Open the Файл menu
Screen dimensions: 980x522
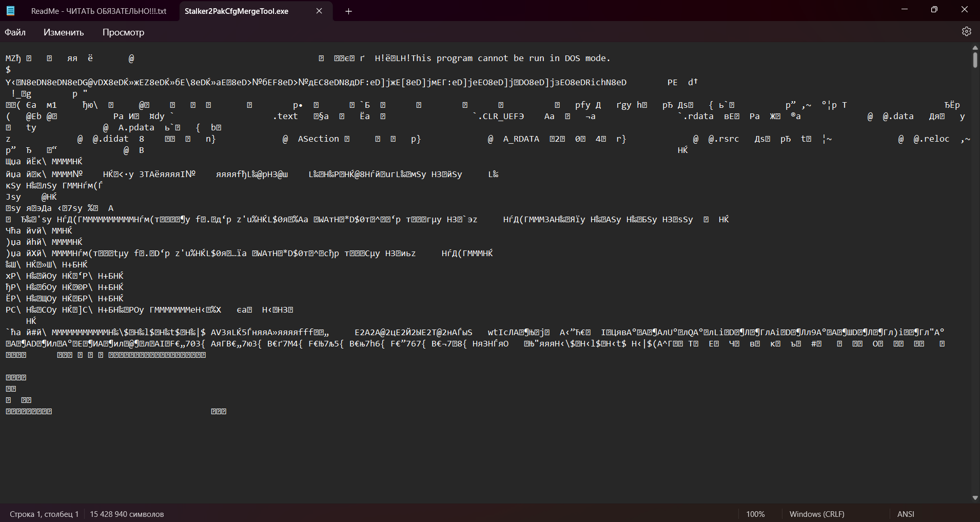[x=15, y=32]
